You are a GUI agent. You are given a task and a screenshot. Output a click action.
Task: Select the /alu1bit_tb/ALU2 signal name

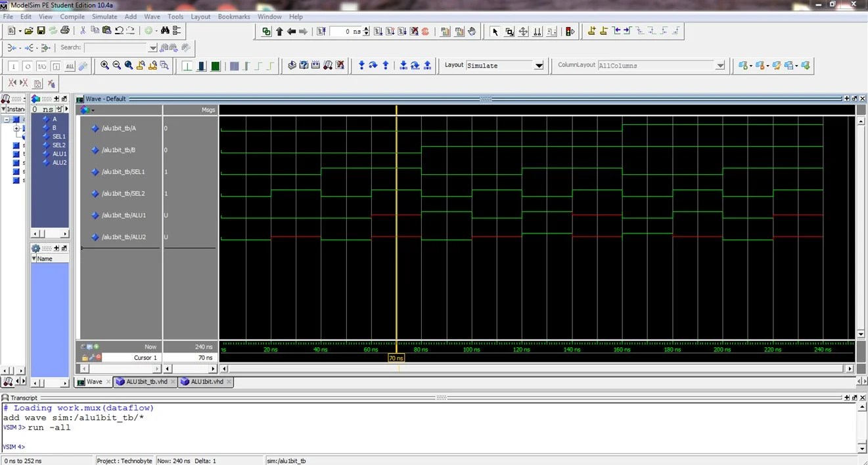coord(124,237)
